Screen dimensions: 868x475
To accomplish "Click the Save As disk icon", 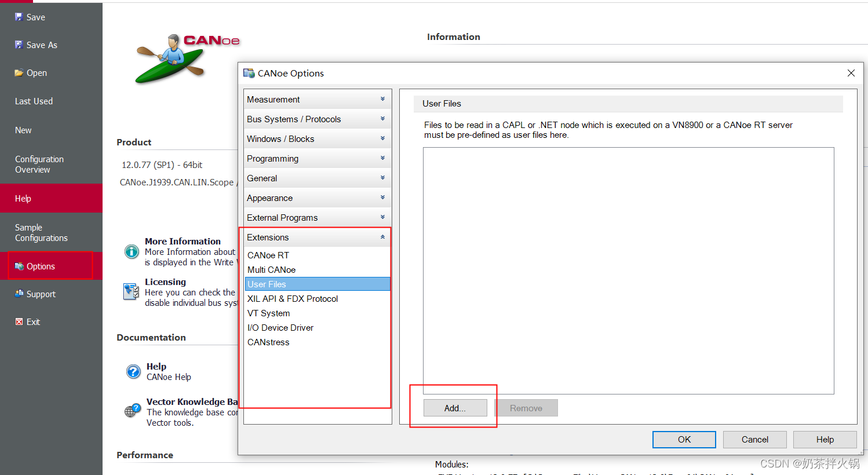I will (x=19, y=45).
